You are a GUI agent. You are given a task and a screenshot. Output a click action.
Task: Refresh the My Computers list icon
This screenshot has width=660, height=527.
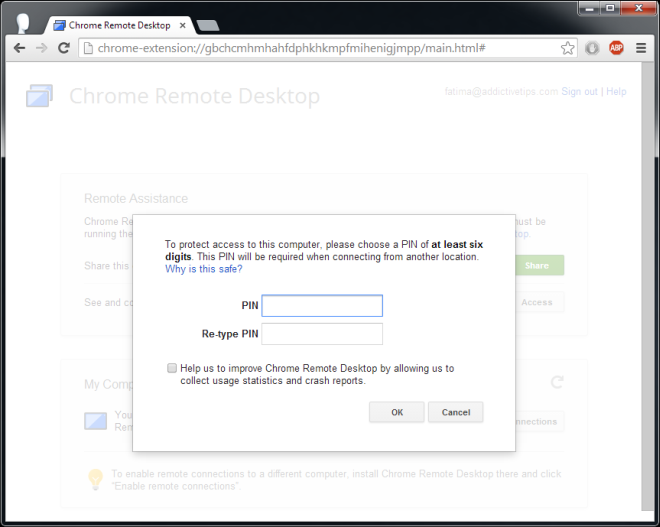tap(557, 382)
